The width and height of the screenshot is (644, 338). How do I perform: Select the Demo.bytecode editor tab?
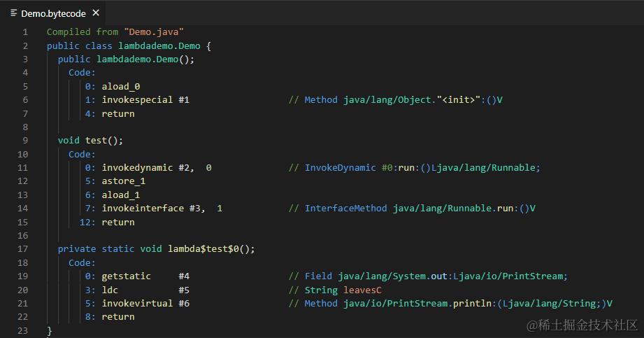pyautogui.click(x=53, y=13)
